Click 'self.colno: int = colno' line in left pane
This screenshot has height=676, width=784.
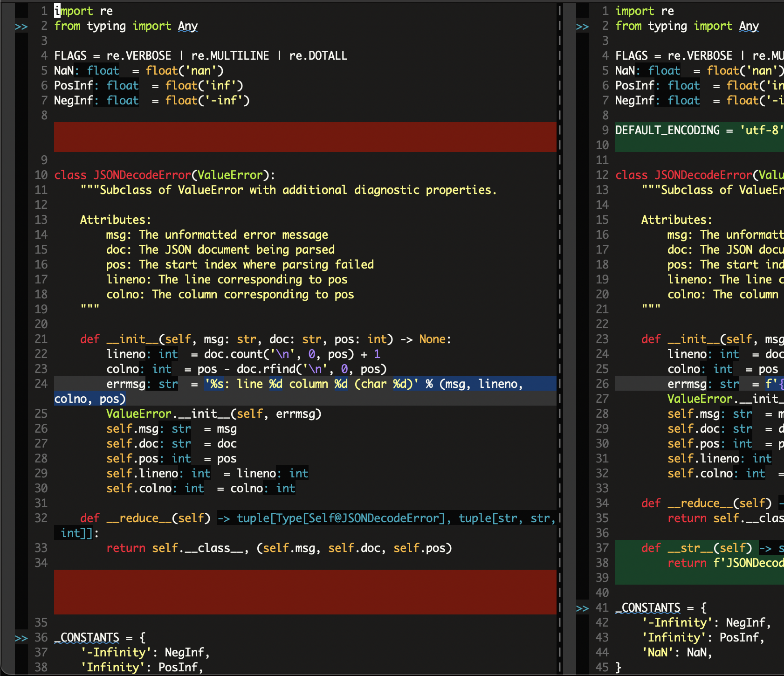[x=201, y=489]
